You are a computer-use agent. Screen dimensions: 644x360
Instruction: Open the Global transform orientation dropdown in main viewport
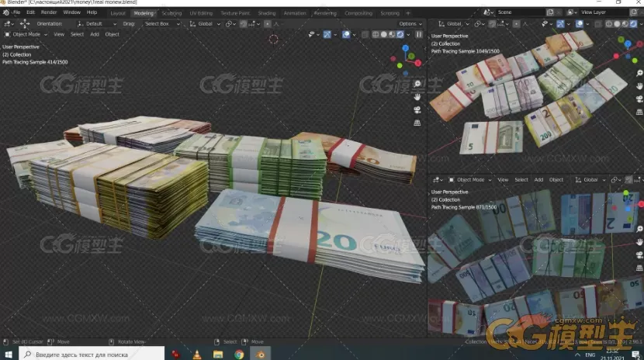[205, 24]
